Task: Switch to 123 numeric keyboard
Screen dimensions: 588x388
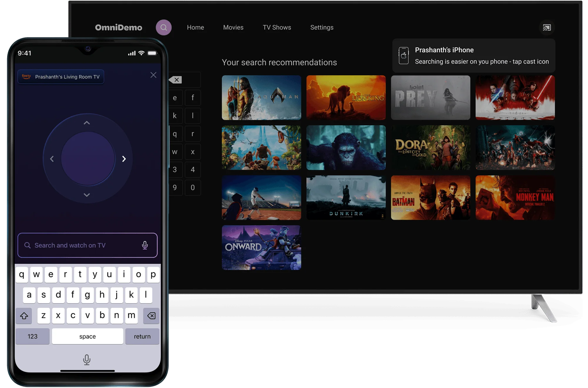Action: pos(32,336)
